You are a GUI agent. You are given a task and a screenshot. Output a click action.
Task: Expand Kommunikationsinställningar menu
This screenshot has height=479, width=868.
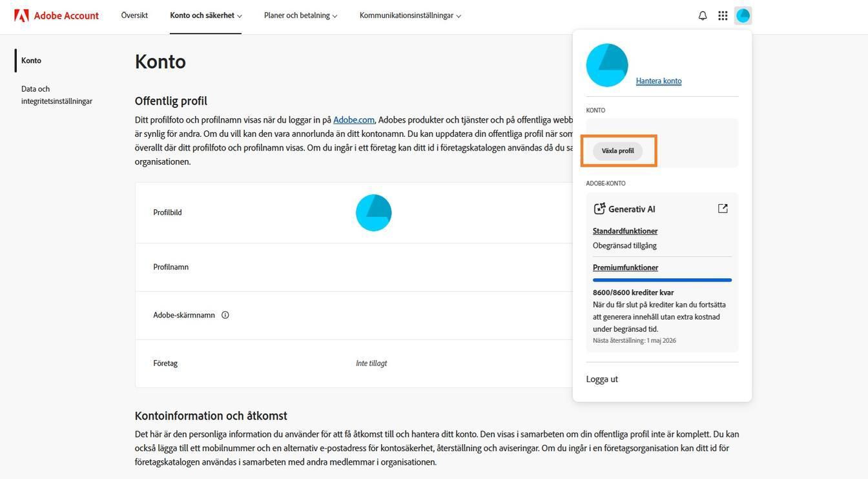pos(410,15)
